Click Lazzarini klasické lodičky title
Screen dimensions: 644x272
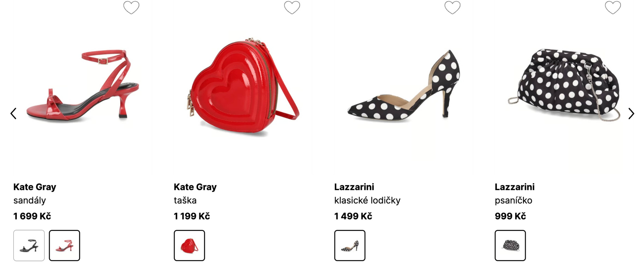click(367, 200)
